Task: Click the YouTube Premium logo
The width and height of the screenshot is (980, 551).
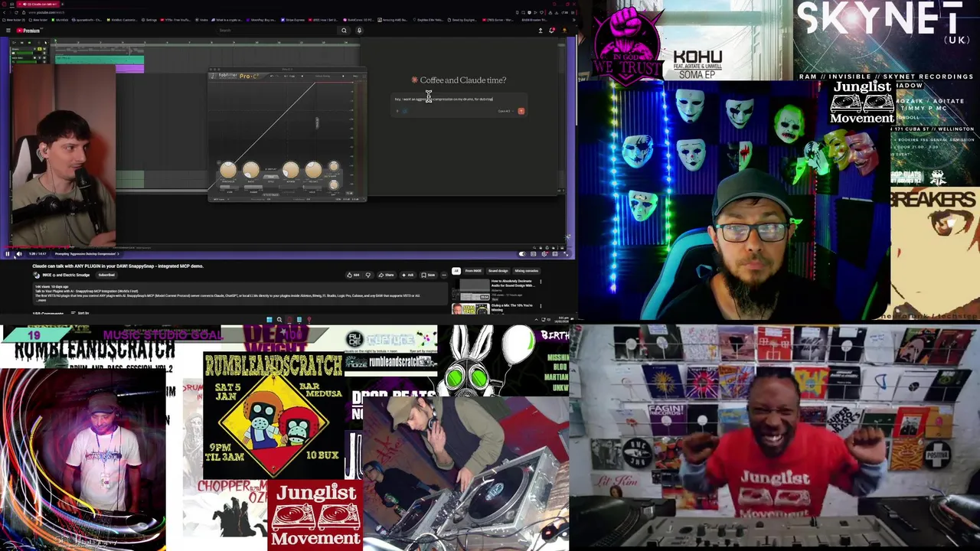Action: (28, 31)
